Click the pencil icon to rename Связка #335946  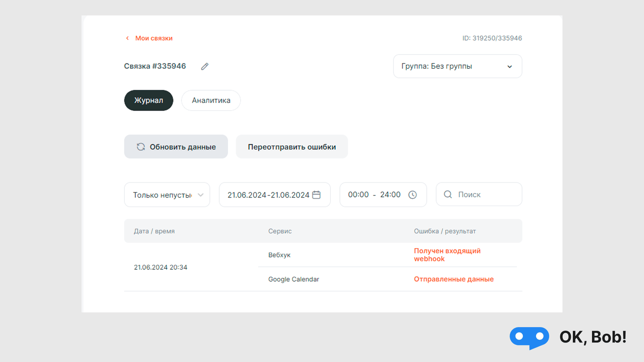click(x=205, y=66)
